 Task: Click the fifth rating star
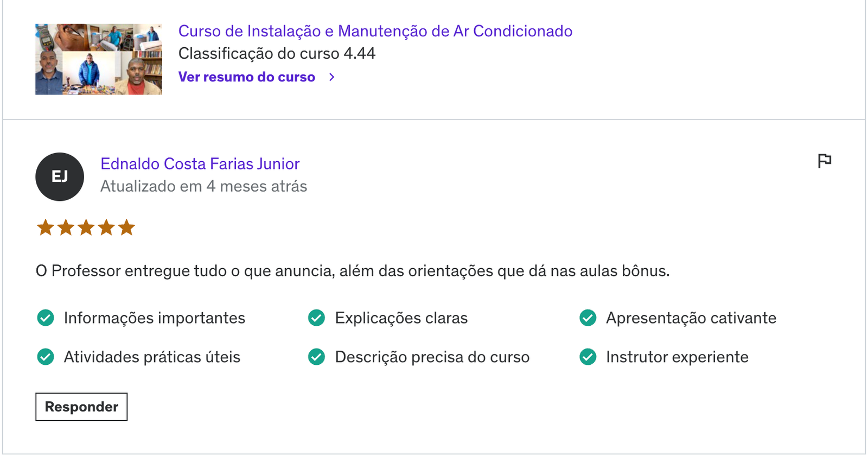[x=126, y=227]
